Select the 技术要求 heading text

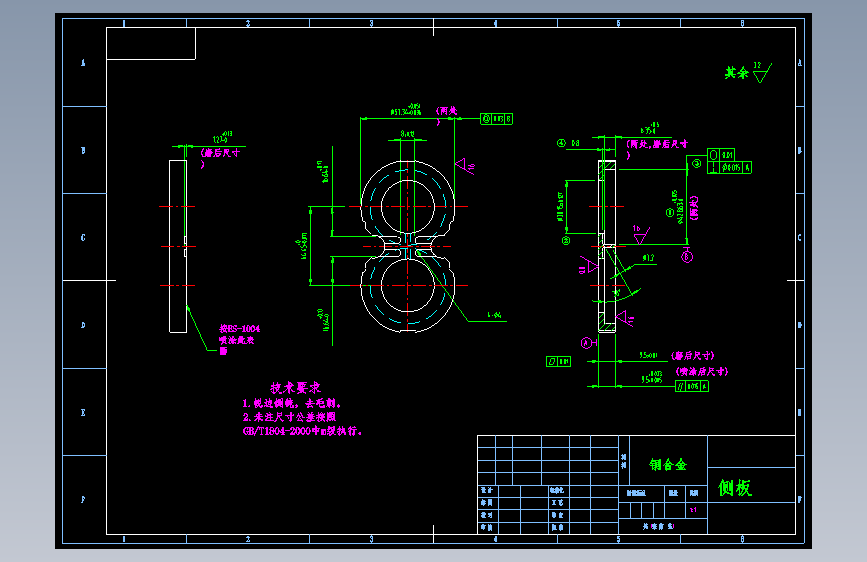pyautogui.click(x=295, y=388)
